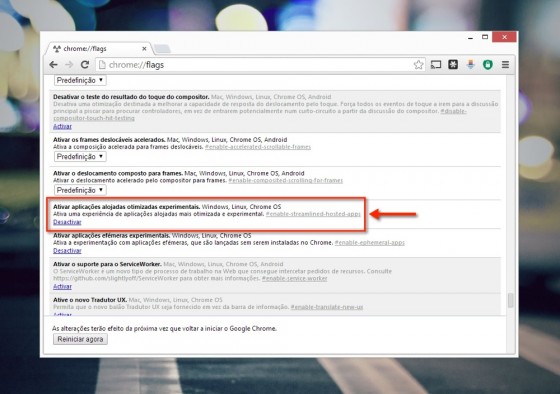Open a new tab next to chrome://flags
Image resolution: width=560 pixels, height=394 pixels.
pos(162,49)
